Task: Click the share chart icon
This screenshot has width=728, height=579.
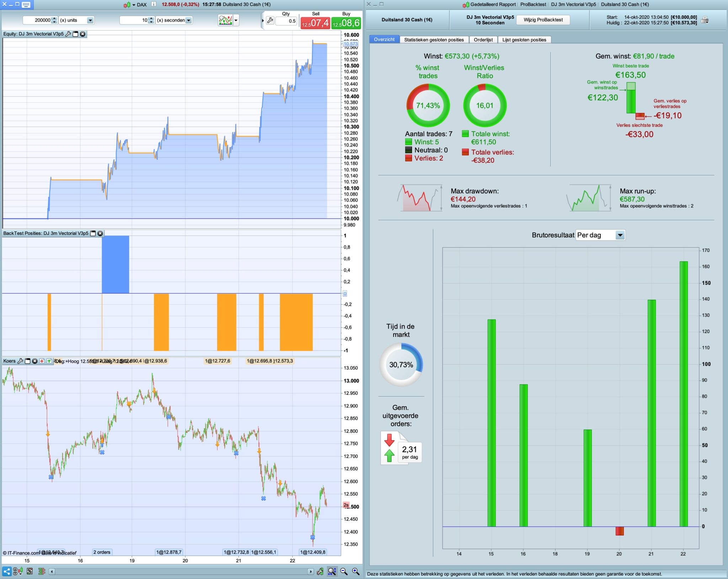Action: coord(6,571)
